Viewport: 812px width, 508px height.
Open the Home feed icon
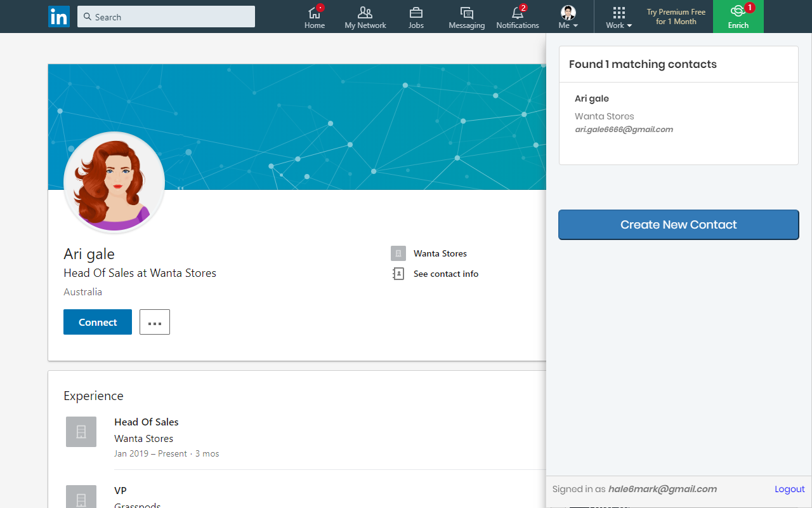[314, 13]
